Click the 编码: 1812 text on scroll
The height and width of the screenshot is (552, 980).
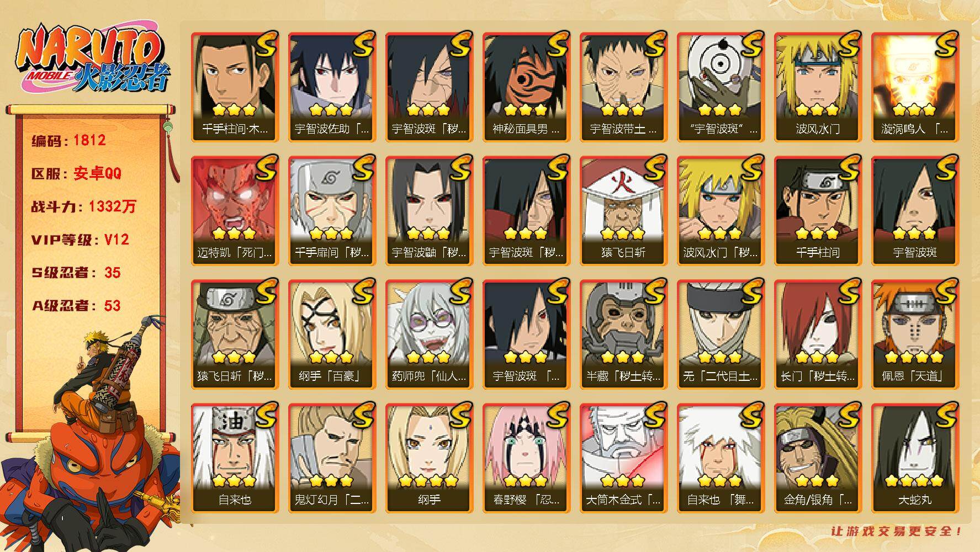[x=68, y=141]
